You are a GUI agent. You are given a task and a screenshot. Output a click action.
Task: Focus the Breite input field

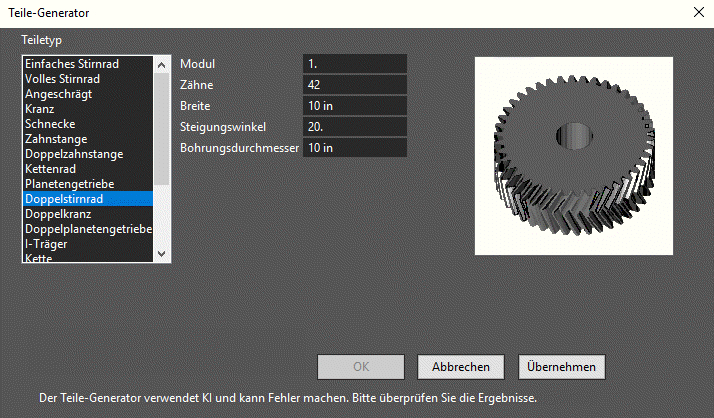pyautogui.click(x=355, y=106)
